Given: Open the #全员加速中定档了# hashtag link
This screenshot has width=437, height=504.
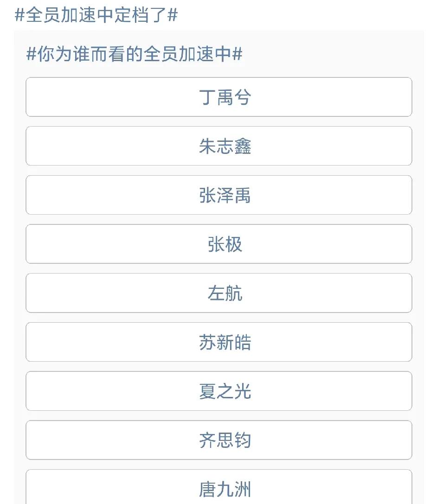Looking at the screenshot, I should pos(96,15).
